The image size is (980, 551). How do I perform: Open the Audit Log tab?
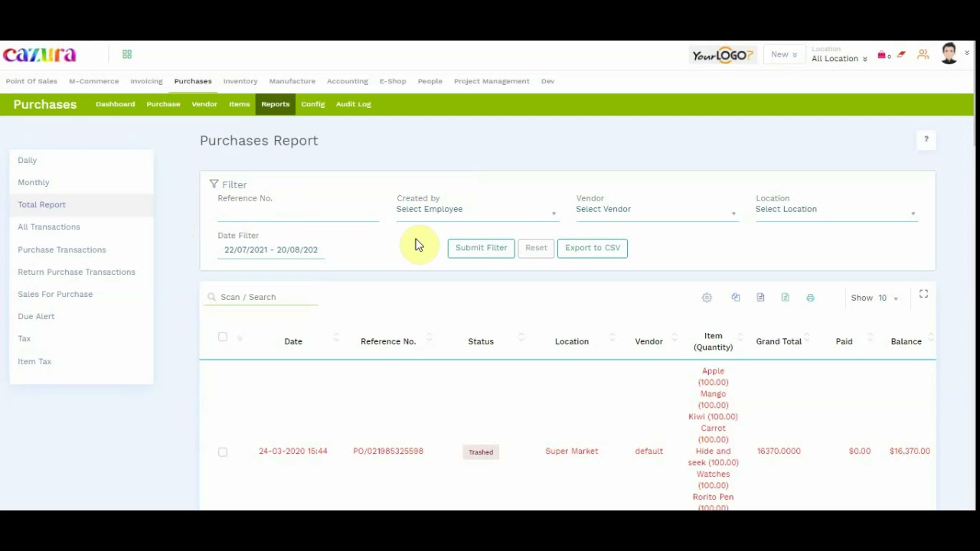[354, 104]
